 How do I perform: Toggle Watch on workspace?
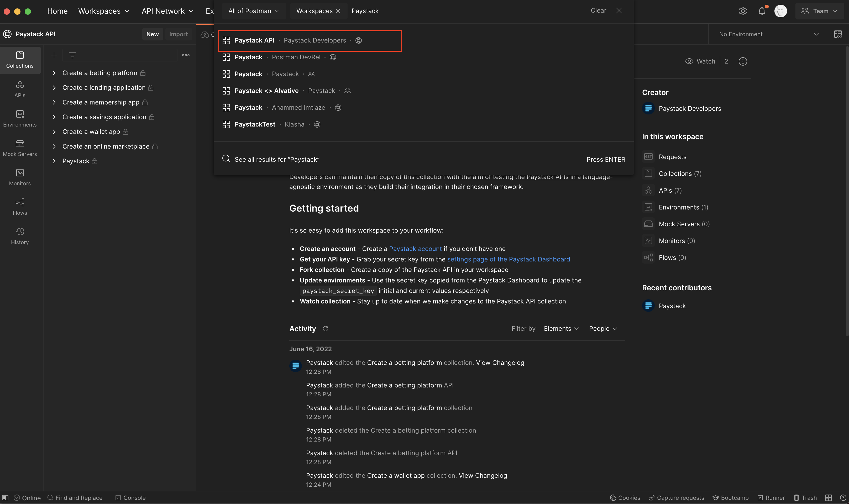700,61
